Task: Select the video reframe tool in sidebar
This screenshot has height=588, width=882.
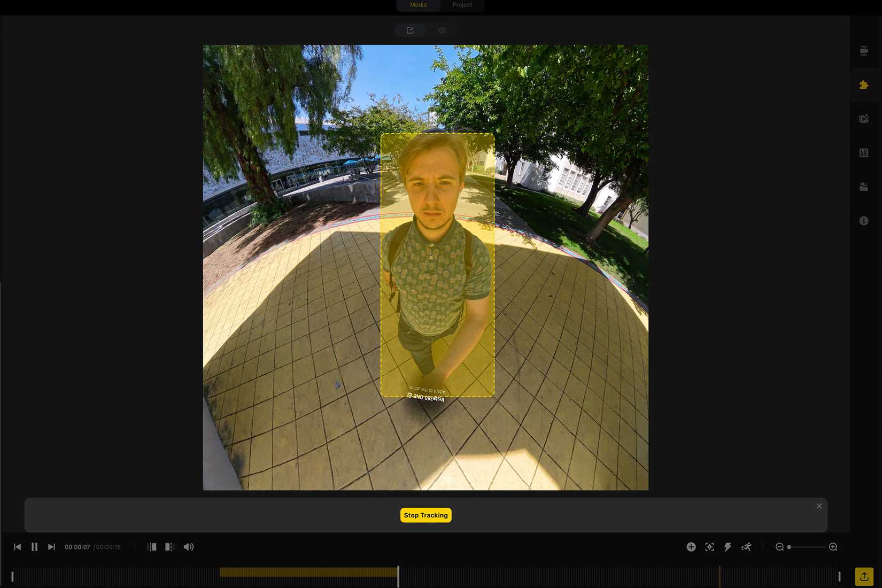Action: [x=864, y=51]
